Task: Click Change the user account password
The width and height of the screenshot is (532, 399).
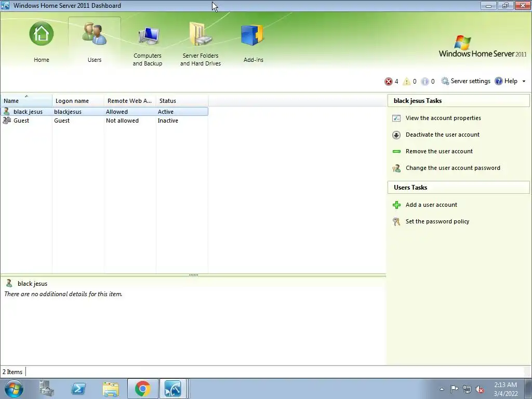Action: (x=453, y=168)
